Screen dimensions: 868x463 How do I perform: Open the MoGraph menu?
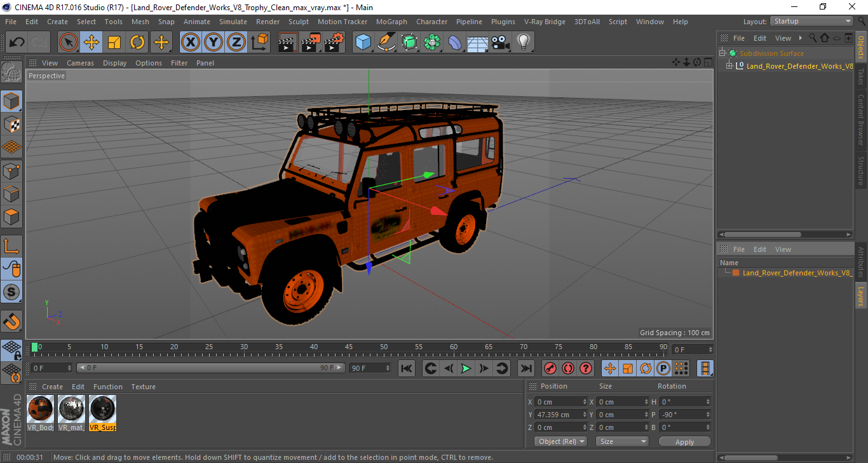(391, 22)
